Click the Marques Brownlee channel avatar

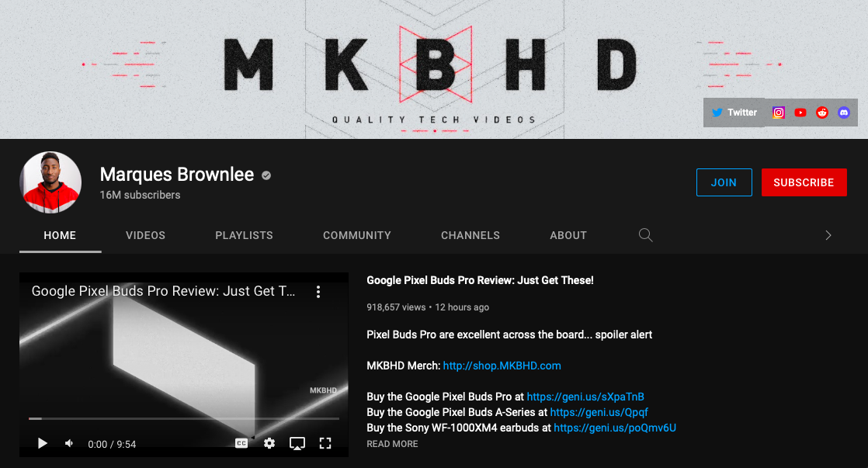coord(50,182)
